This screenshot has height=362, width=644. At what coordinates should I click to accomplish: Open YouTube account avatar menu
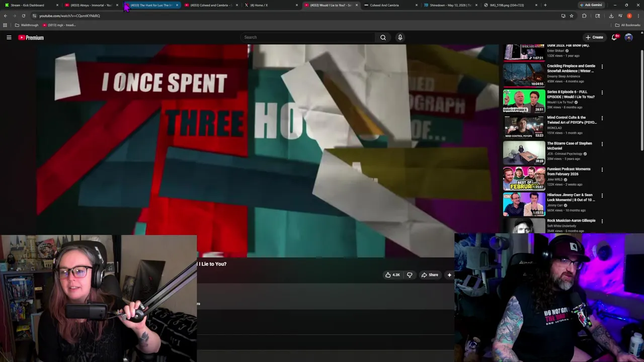point(628,37)
